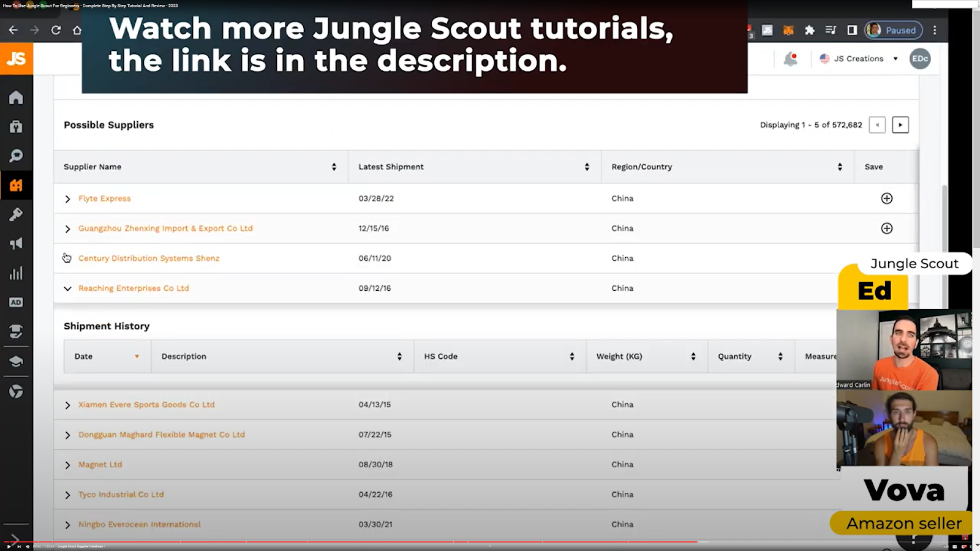Save Flyte Express supplier with plus icon
This screenshot has width=980, height=551.
(x=886, y=198)
